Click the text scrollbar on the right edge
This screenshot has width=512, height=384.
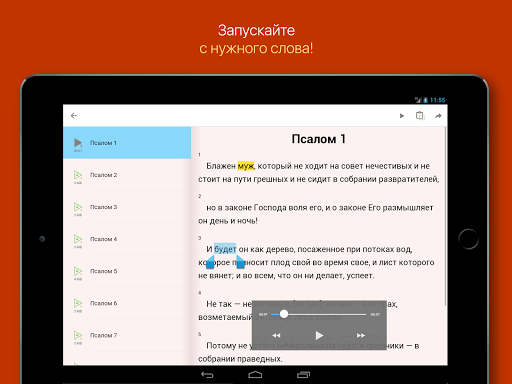(446, 216)
